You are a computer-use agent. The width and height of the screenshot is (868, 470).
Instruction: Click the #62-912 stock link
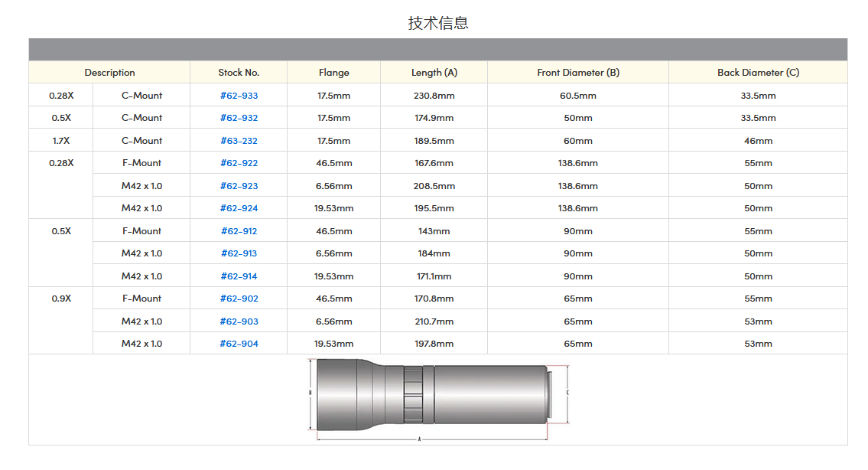[x=239, y=231]
